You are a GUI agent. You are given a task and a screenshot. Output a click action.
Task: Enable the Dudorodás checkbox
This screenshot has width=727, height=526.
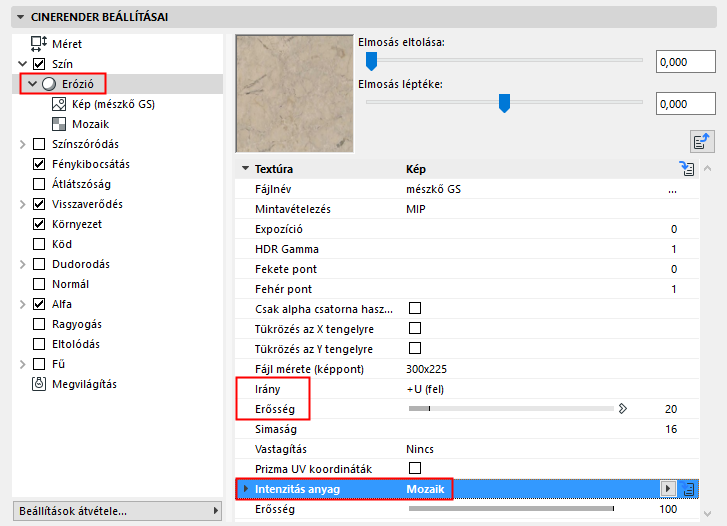[39, 263]
